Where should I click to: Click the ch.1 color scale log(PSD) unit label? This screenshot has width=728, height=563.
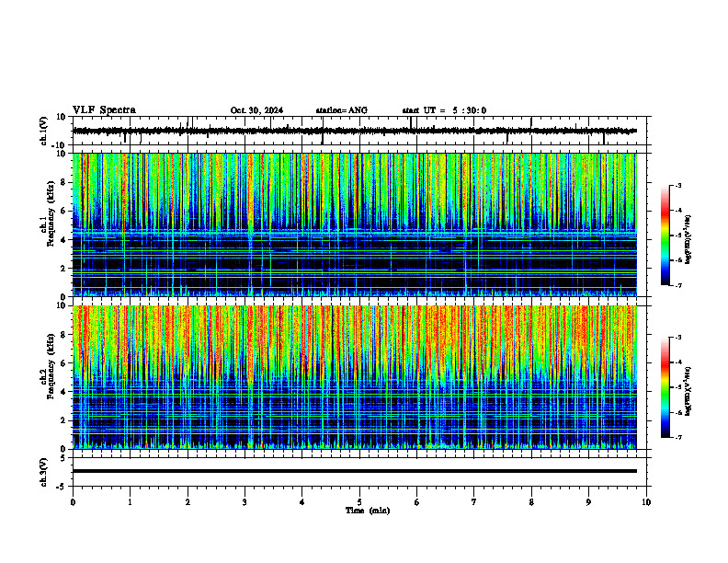point(688,239)
